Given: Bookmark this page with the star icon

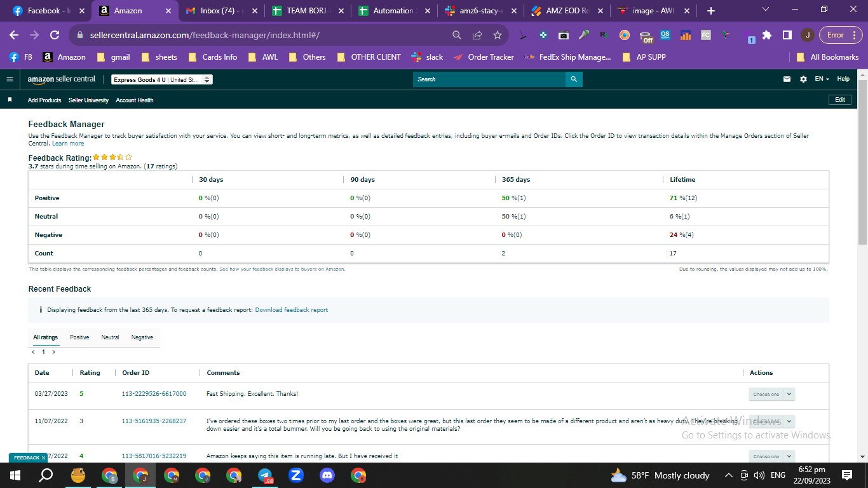Looking at the screenshot, I should tap(497, 36).
